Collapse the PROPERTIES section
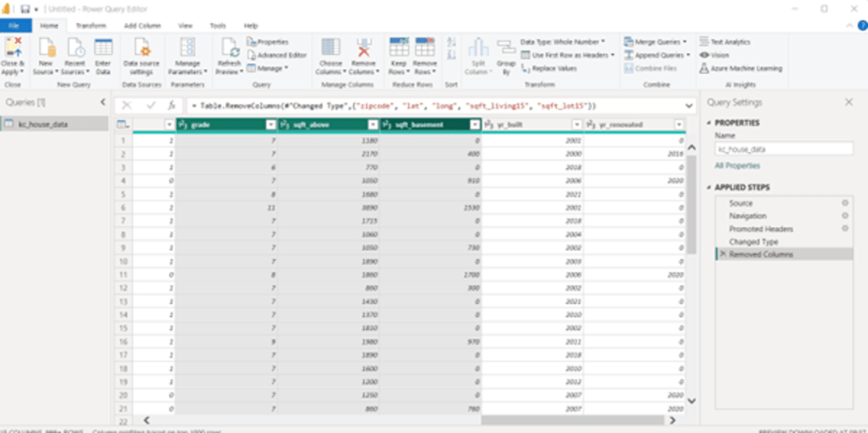 pyautogui.click(x=709, y=123)
